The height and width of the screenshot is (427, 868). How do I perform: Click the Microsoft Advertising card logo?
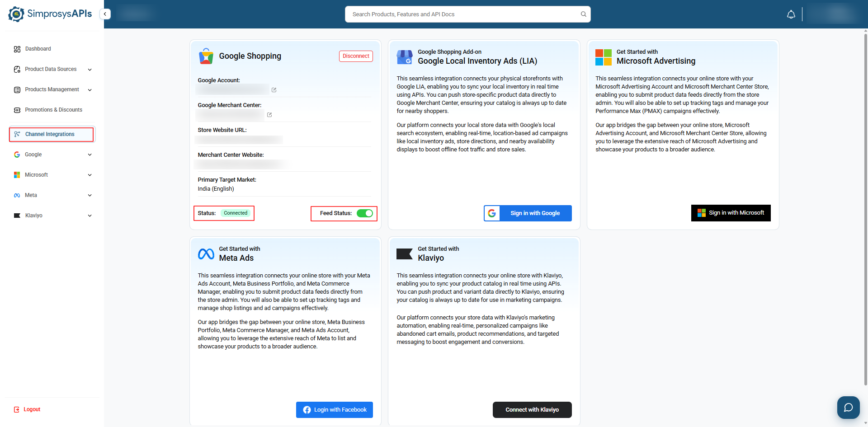pyautogui.click(x=604, y=57)
